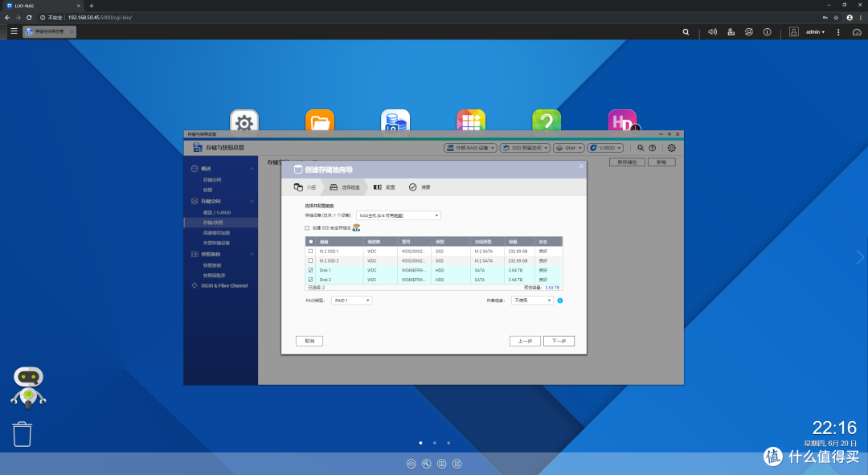Screen dimensions: 868x475
Task: Open global settings gear in Storage window
Action: 671,148
